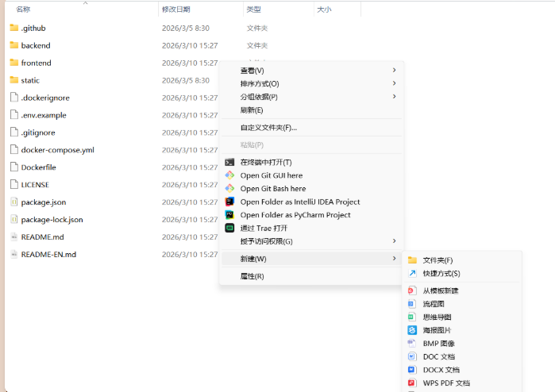This screenshot has height=392, width=555.
Task: Click the Git GUI icon in context menu
Action: (229, 175)
